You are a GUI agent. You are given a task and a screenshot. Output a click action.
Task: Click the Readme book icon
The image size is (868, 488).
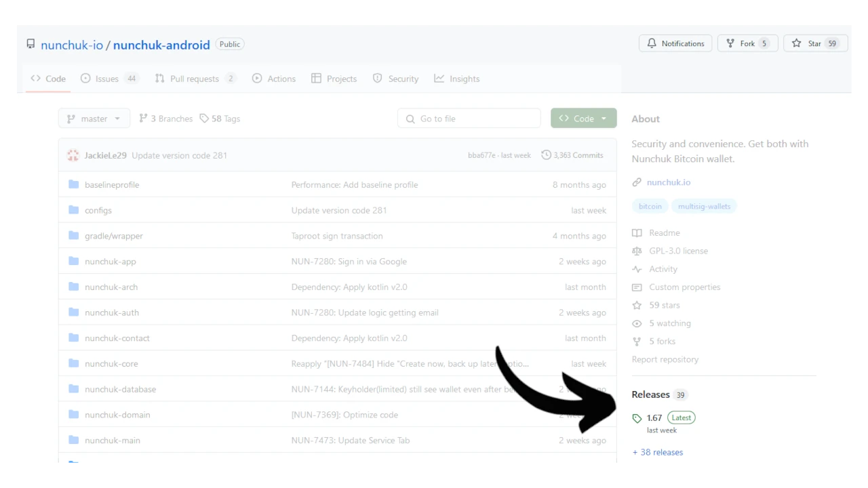tap(637, 233)
